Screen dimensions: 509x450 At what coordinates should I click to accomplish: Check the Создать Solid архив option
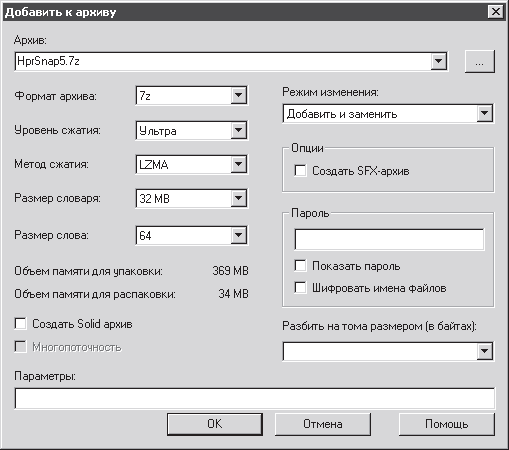click(21, 323)
